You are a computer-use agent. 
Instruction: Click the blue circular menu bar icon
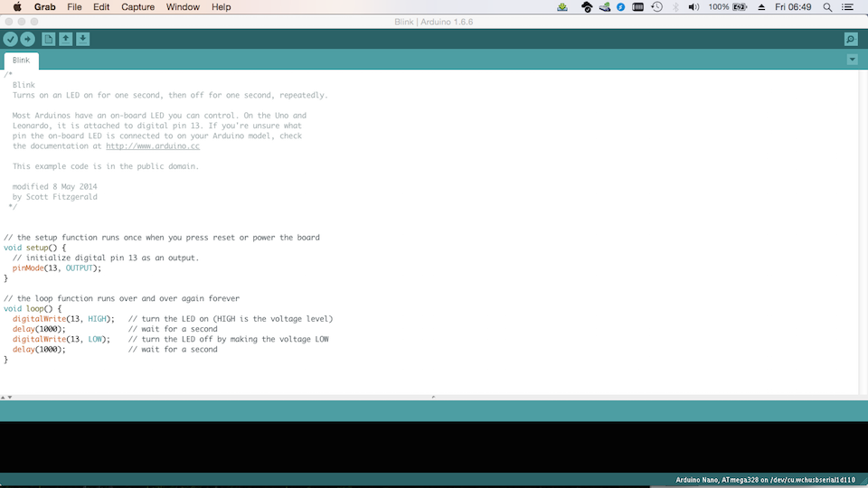(x=620, y=7)
